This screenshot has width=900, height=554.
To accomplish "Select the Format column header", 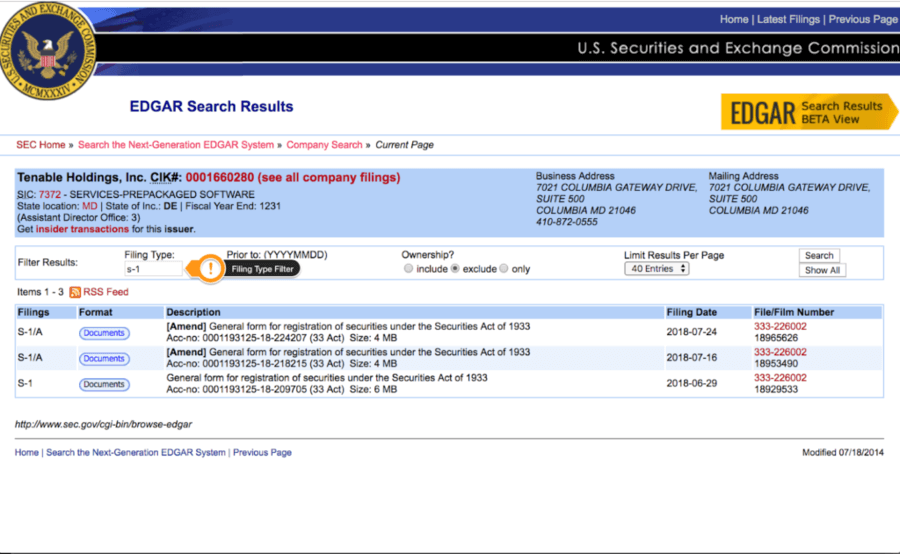I will 95,312.
